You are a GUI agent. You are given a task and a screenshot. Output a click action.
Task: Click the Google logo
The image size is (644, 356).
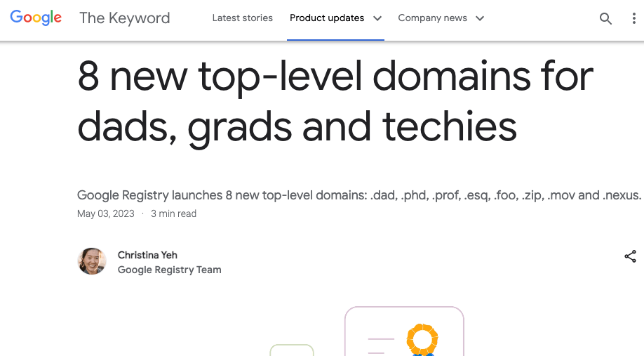[x=36, y=18]
